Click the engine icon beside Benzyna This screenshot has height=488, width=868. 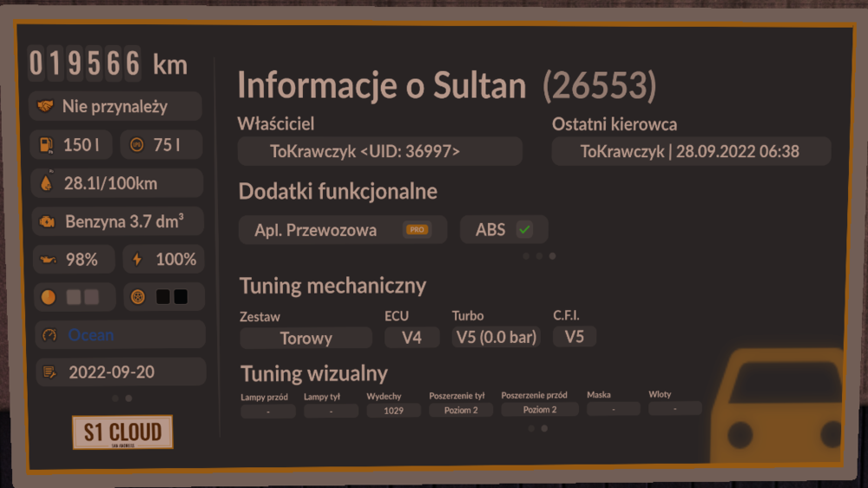(47, 222)
